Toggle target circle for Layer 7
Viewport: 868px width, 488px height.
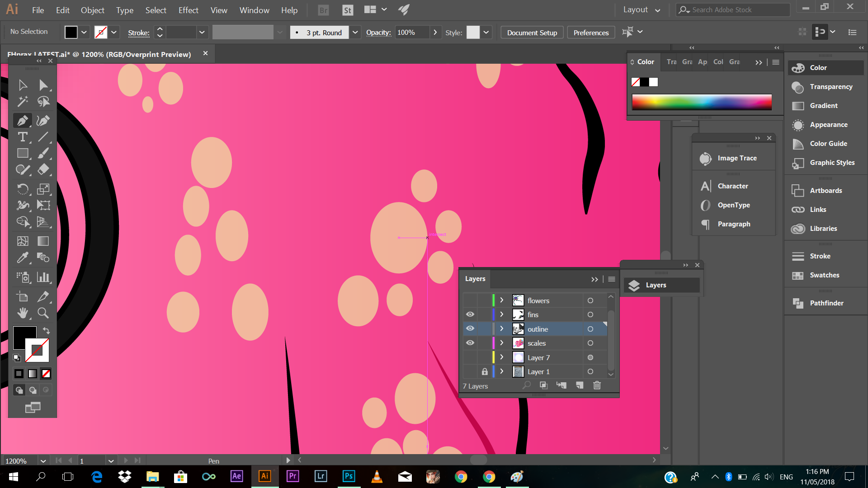[590, 357]
